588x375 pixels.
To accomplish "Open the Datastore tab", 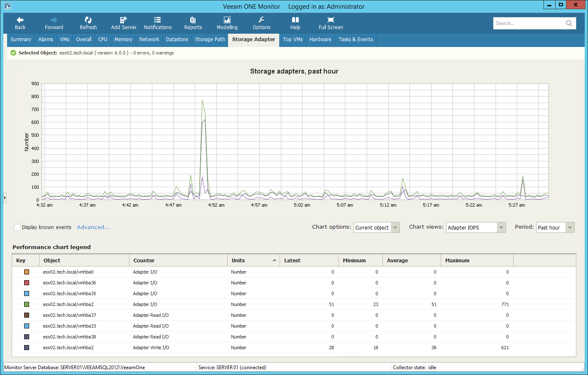I will pos(177,39).
